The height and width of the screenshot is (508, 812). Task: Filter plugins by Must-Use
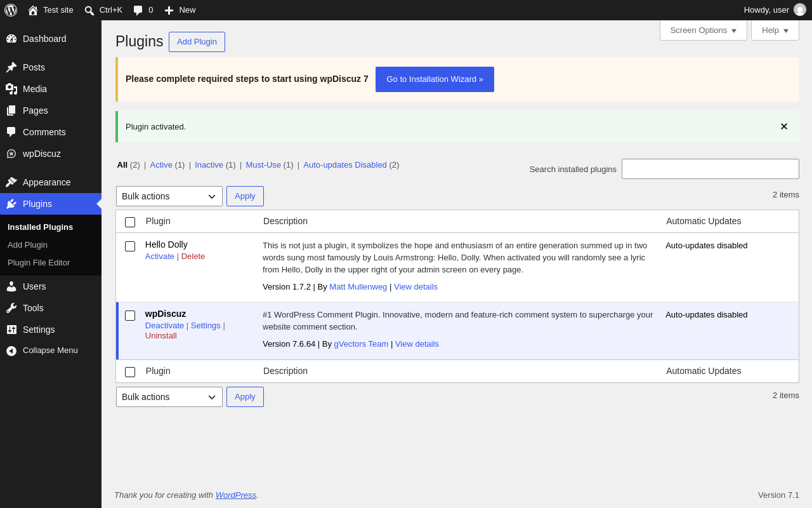coord(263,165)
